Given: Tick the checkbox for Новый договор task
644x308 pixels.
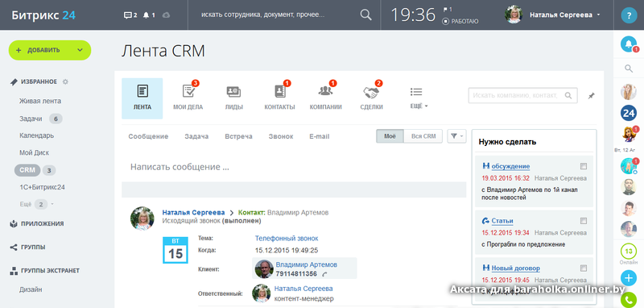Looking at the screenshot, I should pyautogui.click(x=584, y=268).
